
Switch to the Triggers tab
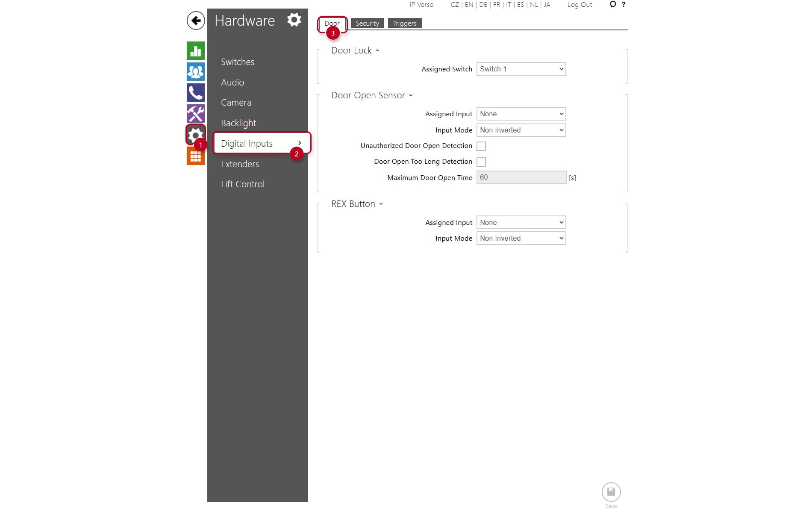point(405,23)
